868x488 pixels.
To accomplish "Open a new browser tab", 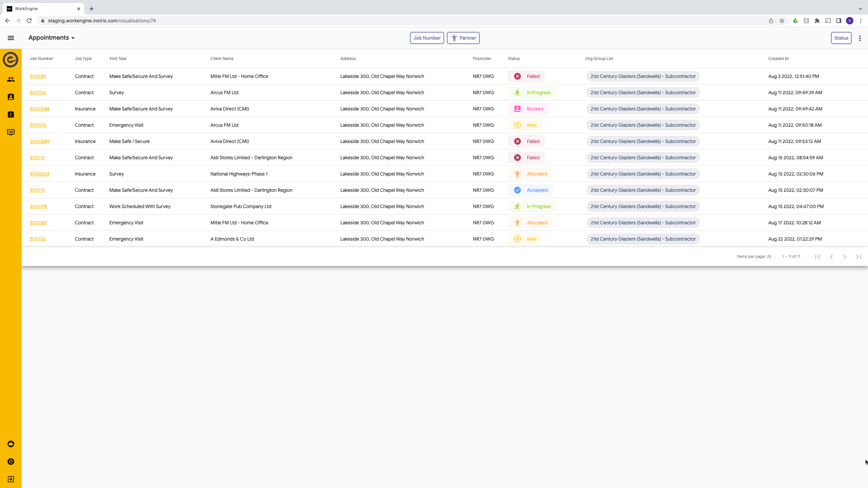I will click(x=92, y=9).
